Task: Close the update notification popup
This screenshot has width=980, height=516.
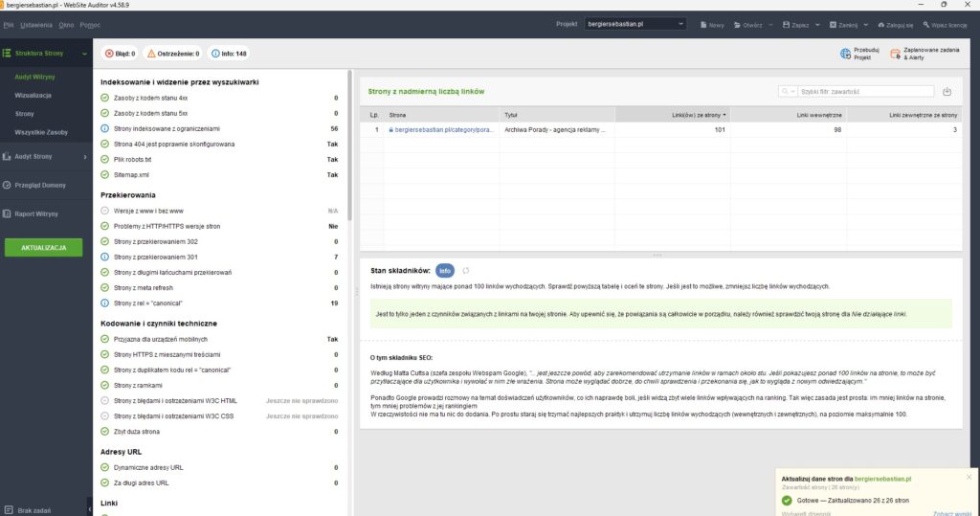Action: pyautogui.click(x=969, y=477)
